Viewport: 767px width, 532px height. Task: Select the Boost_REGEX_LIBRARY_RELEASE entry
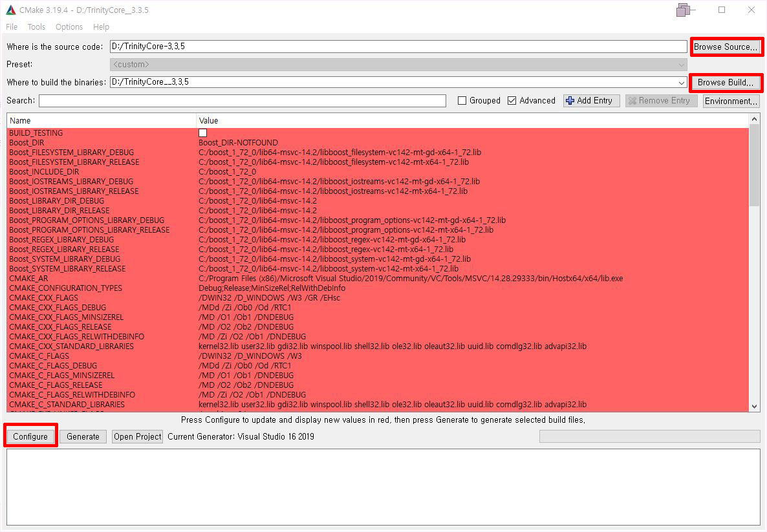click(x=64, y=250)
